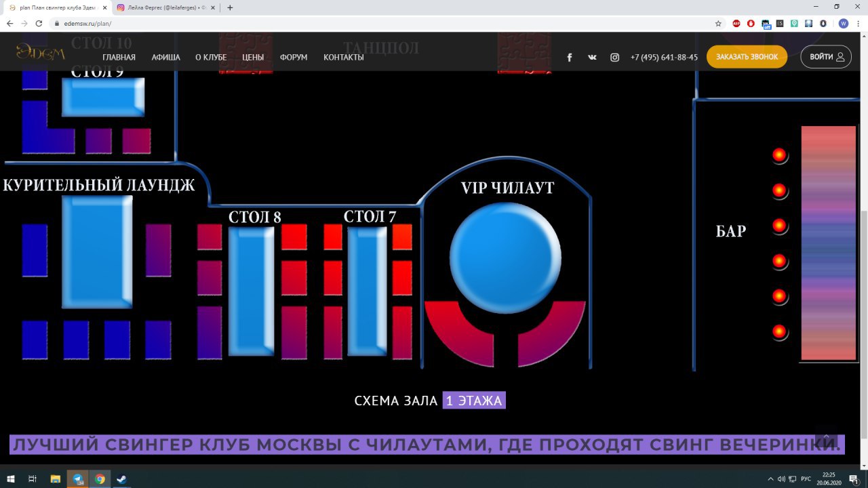Click ЗАКАЗАТЬ ЗВОНОК button
Image resolution: width=868 pixels, height=488 pixels.
(x=747, y=57)
